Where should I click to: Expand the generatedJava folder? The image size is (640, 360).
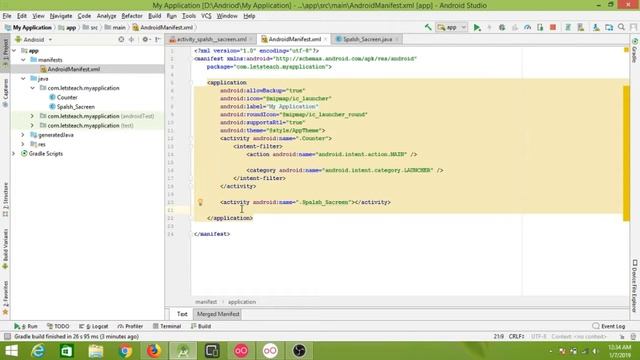23,135
